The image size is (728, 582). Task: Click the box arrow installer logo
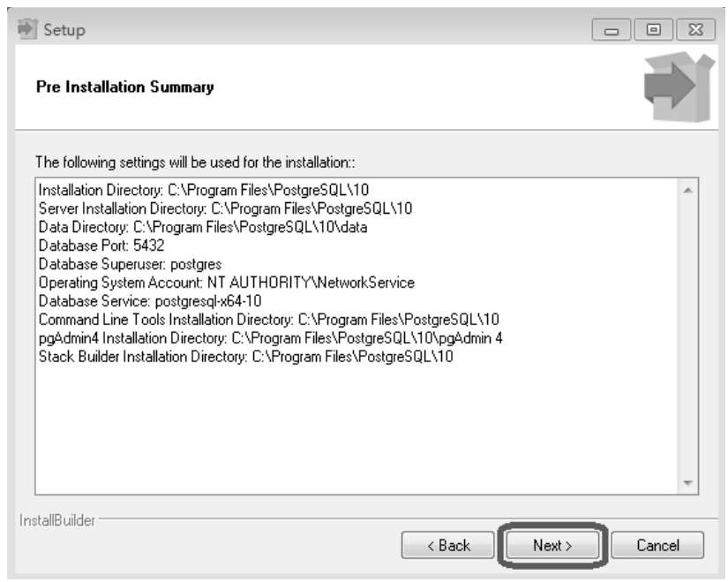pos(679,87)
